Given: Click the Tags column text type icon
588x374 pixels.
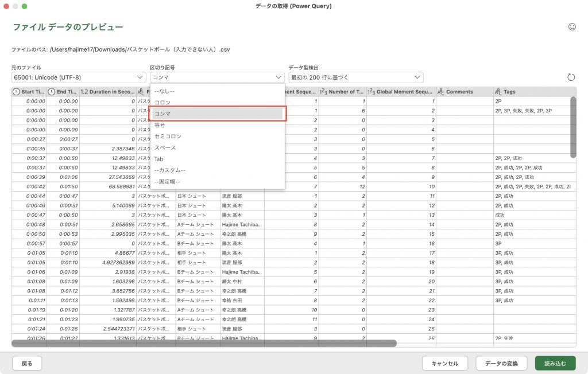Looking at the screenshot, I should pyautogui.click(x=498, y=92).
